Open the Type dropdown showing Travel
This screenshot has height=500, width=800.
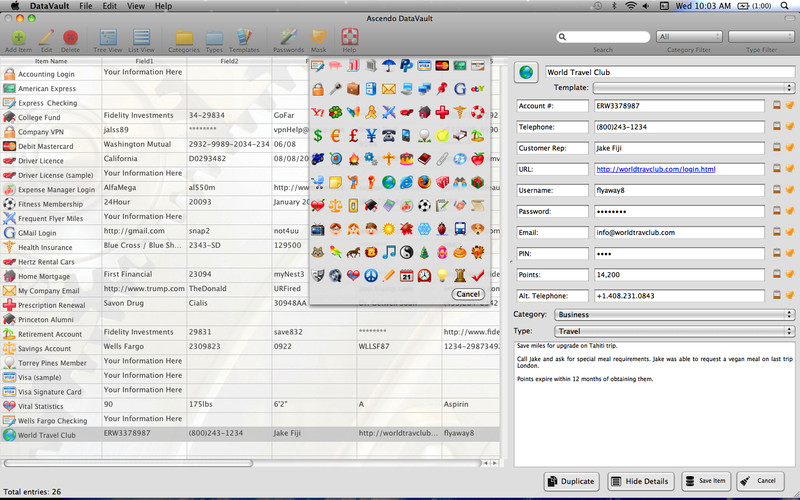[x=674, y=329]
